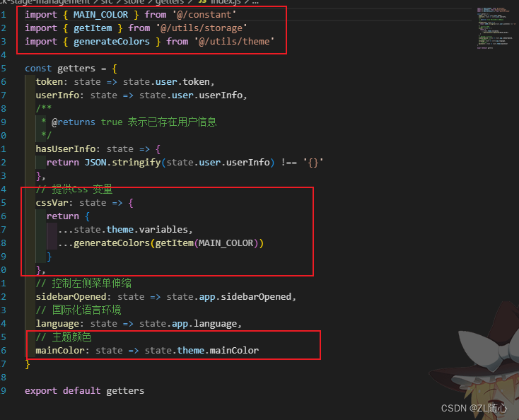Click 'return' inside the cssVar getter
519x420 pixels.
[62, 216]
